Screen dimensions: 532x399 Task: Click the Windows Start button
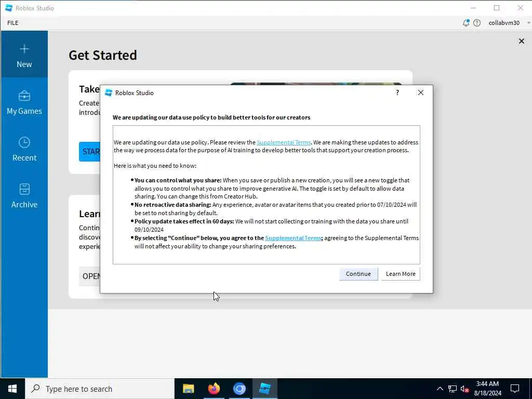(x=12, y=389)
